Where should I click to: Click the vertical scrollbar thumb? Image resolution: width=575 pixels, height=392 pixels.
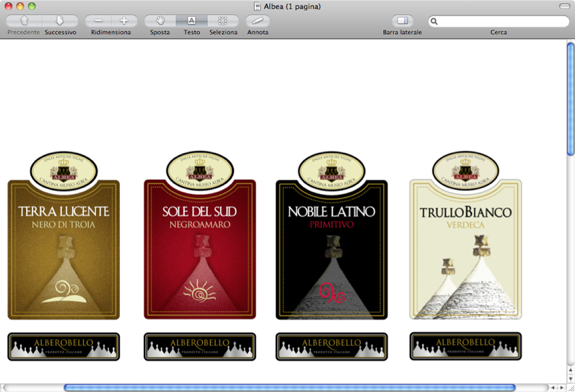[x=571, y=99]
